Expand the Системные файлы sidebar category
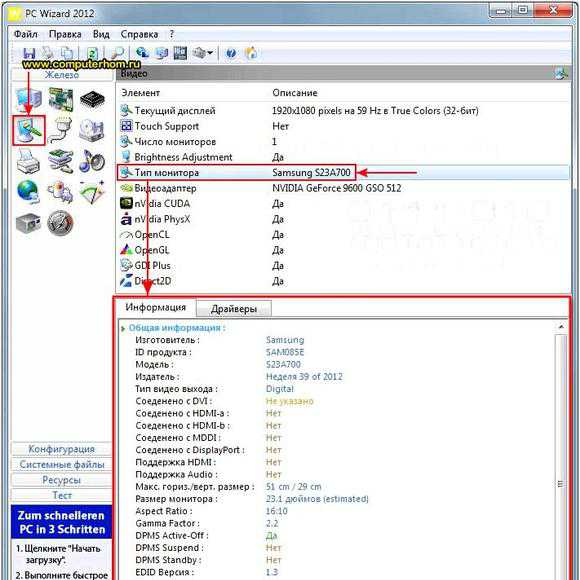Screen dimensions: 580x580 (x=62, y=465)
